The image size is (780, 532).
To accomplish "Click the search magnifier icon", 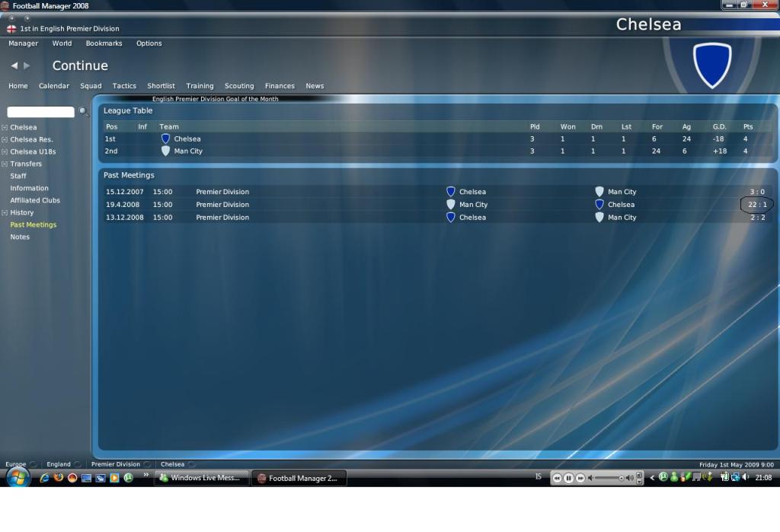I will point(83,112).
